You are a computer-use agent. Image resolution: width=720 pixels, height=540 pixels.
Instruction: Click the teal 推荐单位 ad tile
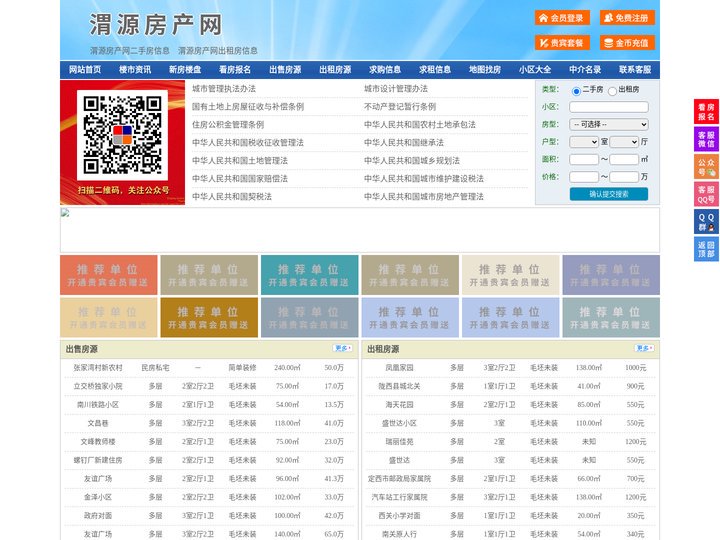pyautogui.click(x=309, y=275)
